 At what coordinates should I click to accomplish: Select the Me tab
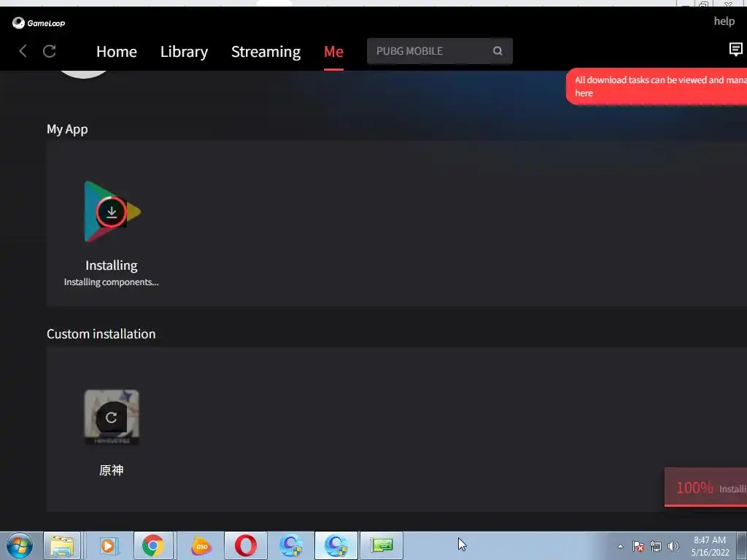(x=333, y=52)
